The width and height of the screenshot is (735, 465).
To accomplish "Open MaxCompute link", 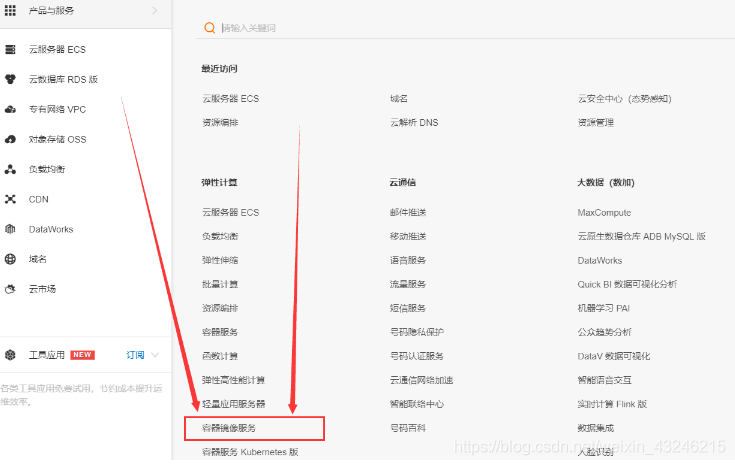I will click(x=604, y=212).
